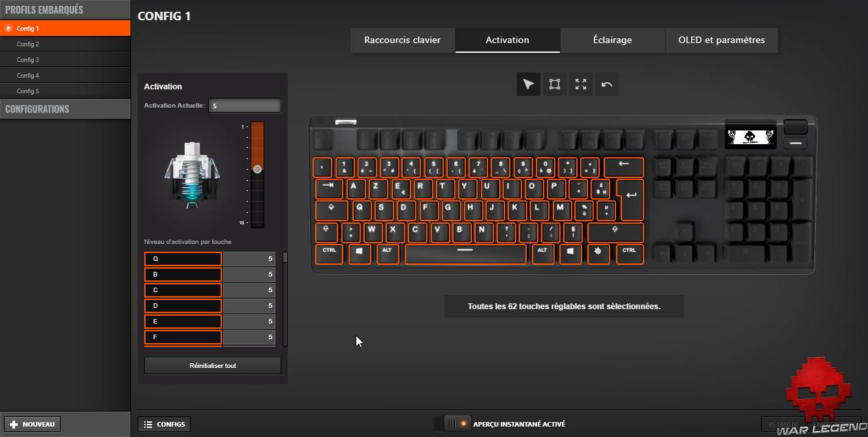Click the undo selection arrow icon
This screenshot has height=437, width=868.
pyautogui.click(x=606, y=83)
